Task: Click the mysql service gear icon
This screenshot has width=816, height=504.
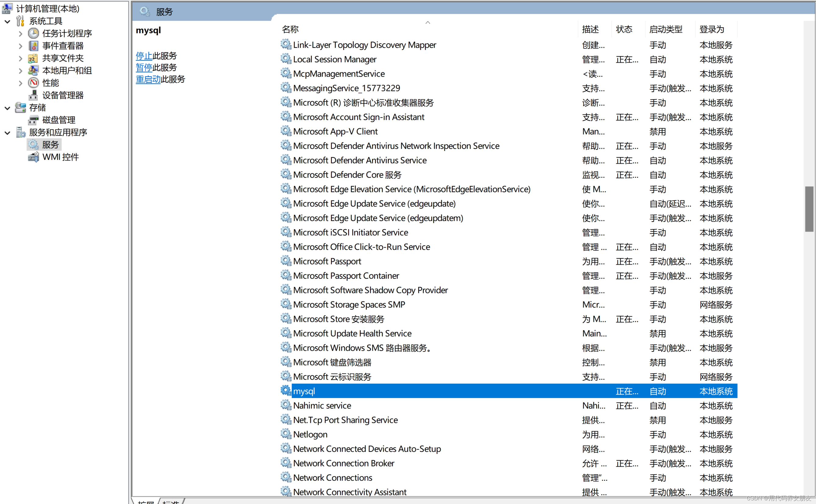Action: click(x=286, y=391)
